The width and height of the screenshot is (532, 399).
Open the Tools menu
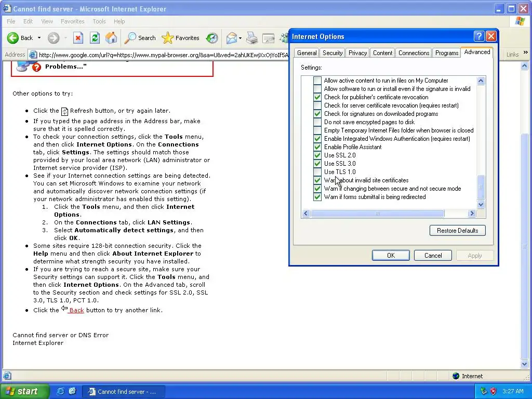[99, 21]
